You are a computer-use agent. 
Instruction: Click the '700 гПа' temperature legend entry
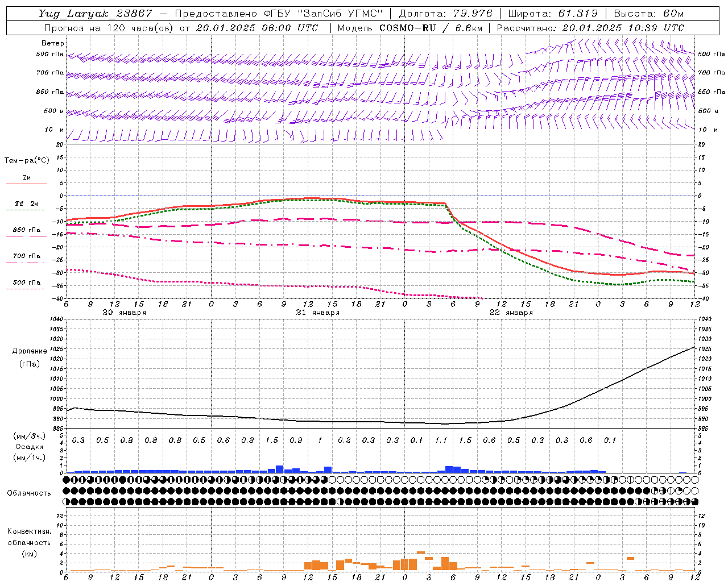(27, 256)
